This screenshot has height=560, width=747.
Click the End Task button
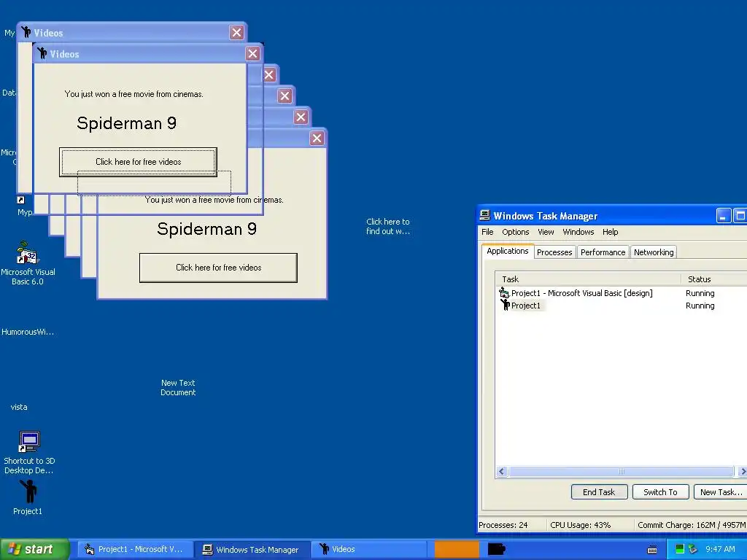[600, 492]
